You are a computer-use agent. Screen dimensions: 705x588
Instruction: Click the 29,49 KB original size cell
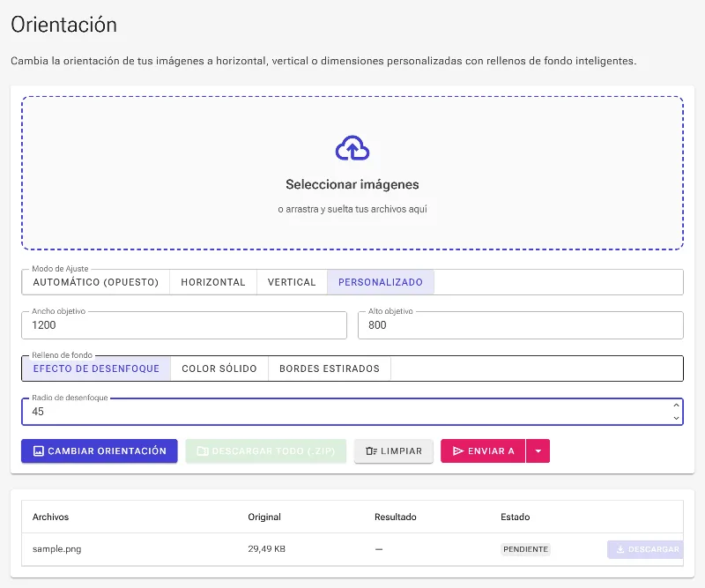(x=267, y=549)
